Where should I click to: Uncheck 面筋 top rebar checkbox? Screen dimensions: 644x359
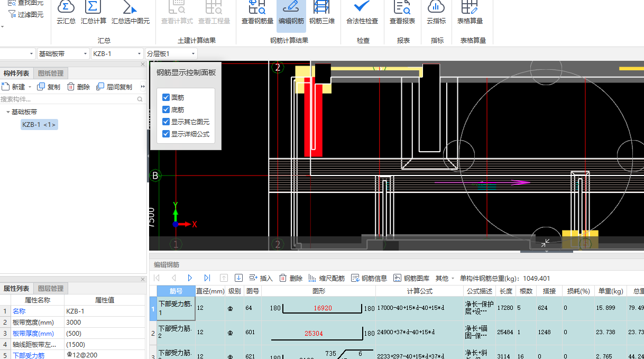tap(166, 97)
